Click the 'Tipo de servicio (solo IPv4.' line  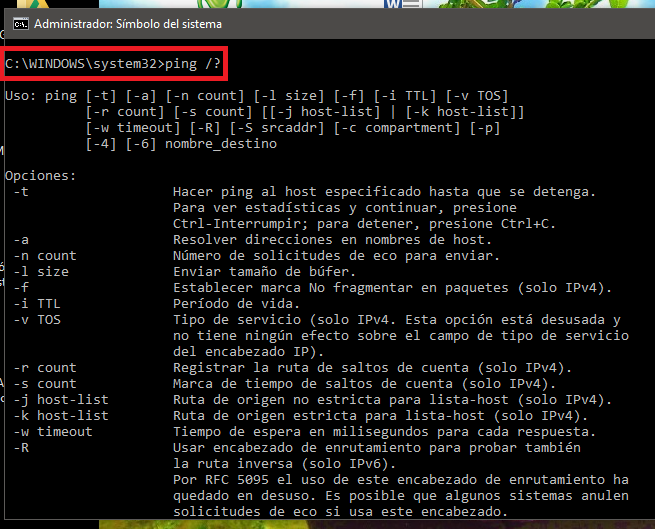397,320
